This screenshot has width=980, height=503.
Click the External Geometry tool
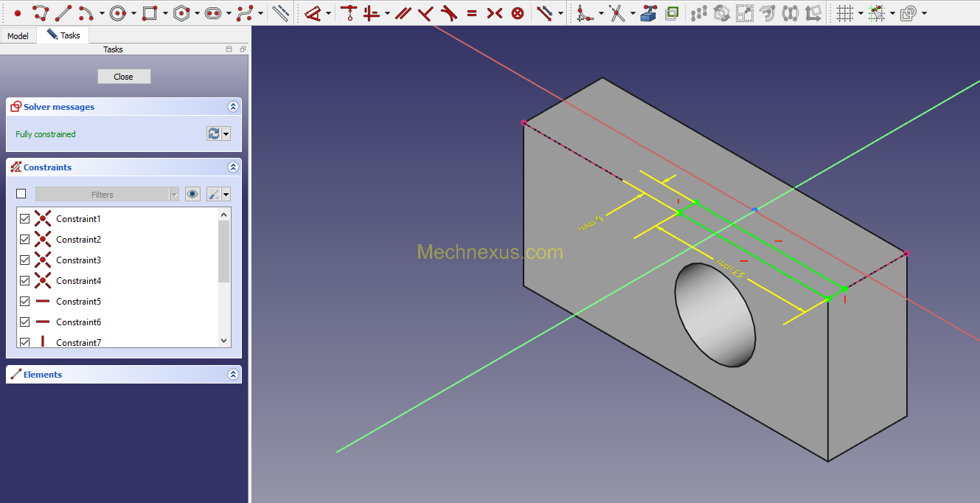click(x=648, y=13)
